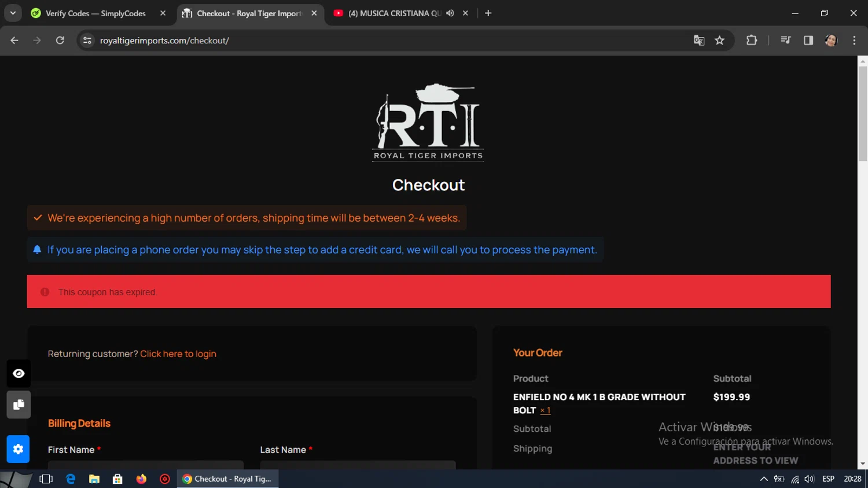Go back to previous page
Screen dimensions: 868x488
[14, 41]
